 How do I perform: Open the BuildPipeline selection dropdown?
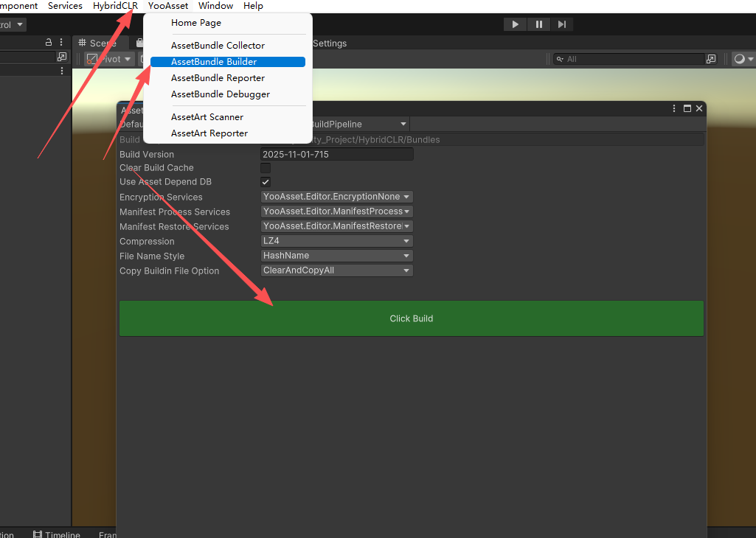360,125
